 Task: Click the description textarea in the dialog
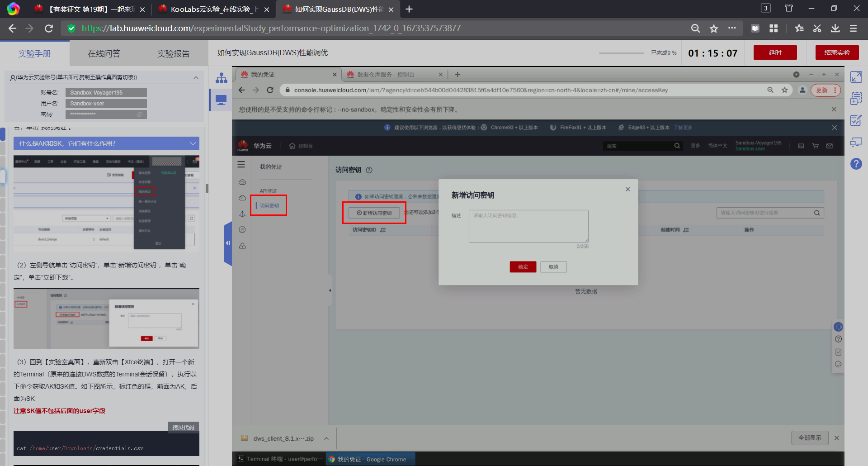[528, 226]
